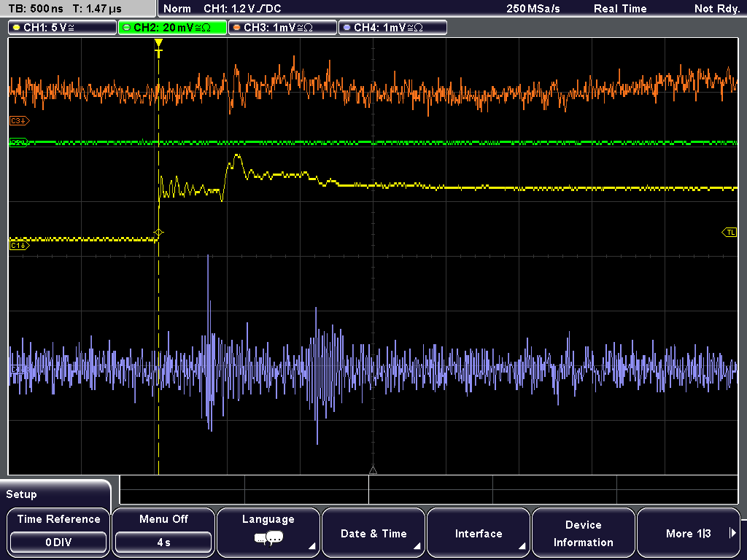747x560 pixels.
Task: Click the trigger point diamond on CH1 edge
Action: [x=158, y=233]
